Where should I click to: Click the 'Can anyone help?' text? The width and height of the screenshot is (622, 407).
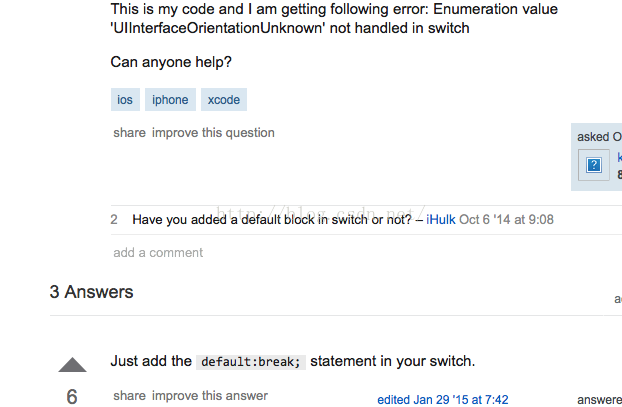click(171, 63)
